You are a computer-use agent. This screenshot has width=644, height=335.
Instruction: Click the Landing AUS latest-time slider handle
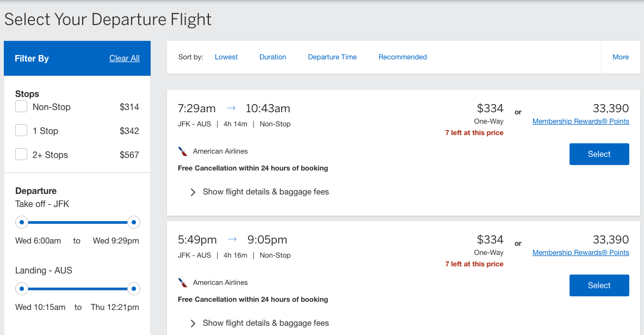pyautogui.click(x=134, y=289)
